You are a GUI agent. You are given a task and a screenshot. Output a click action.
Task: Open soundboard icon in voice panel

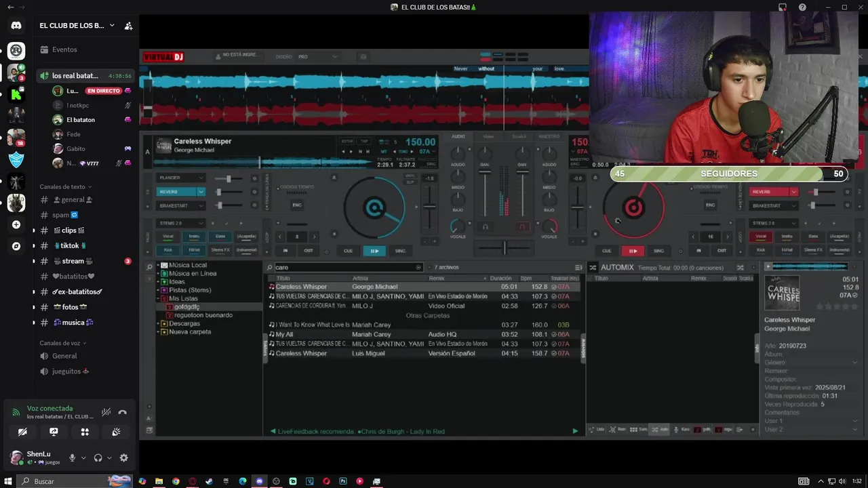pyautogui.click(x=116, y=432)
